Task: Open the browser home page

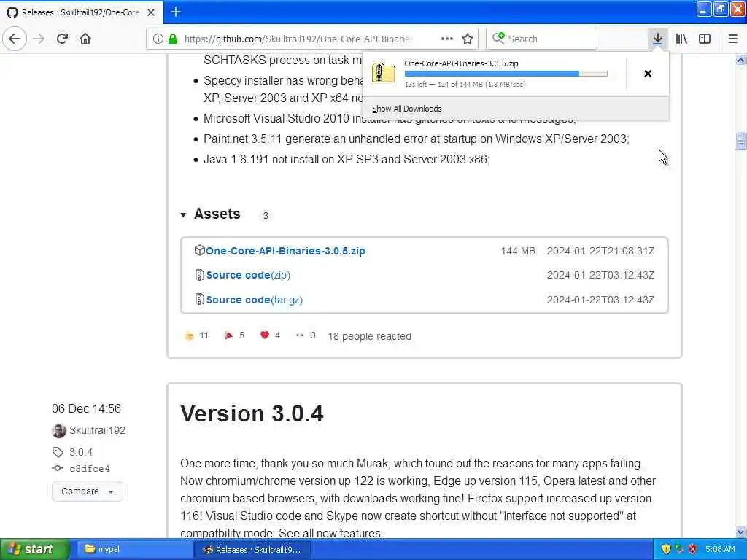Action: [x=85, y=39]
